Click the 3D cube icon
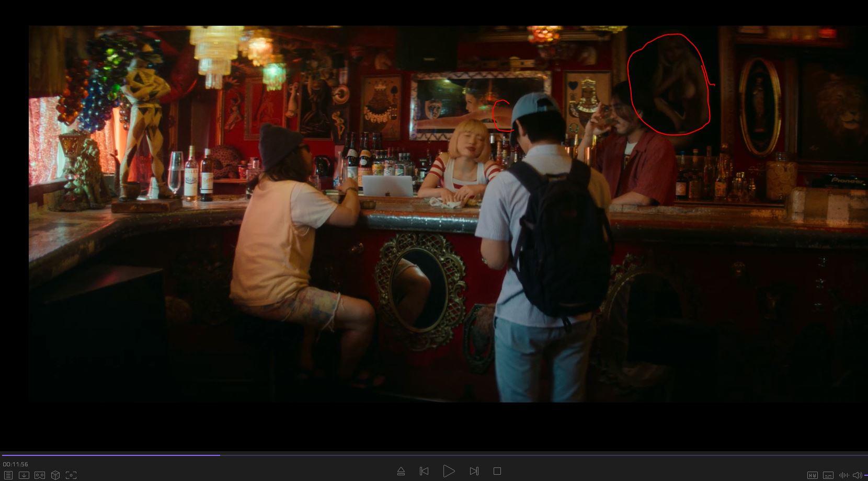The width and height of the screenshot is (868, 481). click(55, 475)
